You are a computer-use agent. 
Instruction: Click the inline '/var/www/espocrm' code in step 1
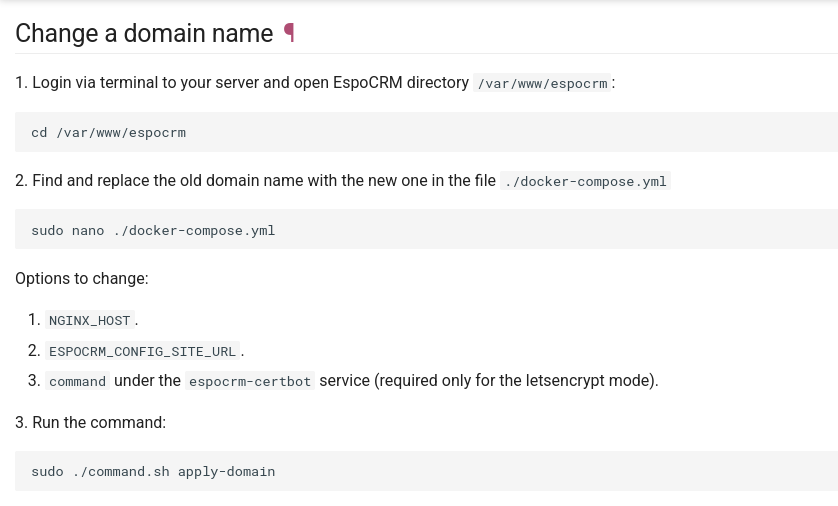click(x=542, y=83)
